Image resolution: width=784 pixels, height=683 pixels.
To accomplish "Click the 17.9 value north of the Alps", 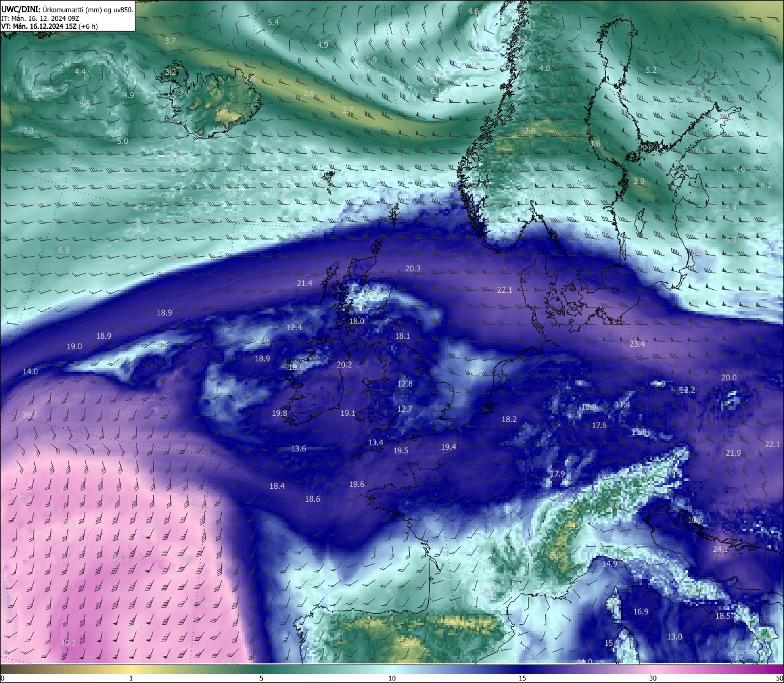I will tap(557, 474).
